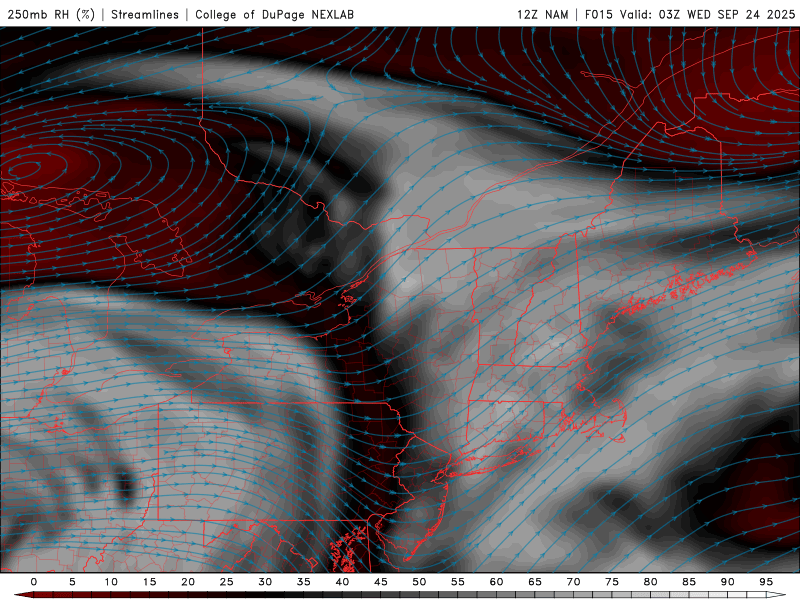The height and width of the screenshot is (600, 800).
Task: Click the '0' value on the color scale
Action: point(34,582)
